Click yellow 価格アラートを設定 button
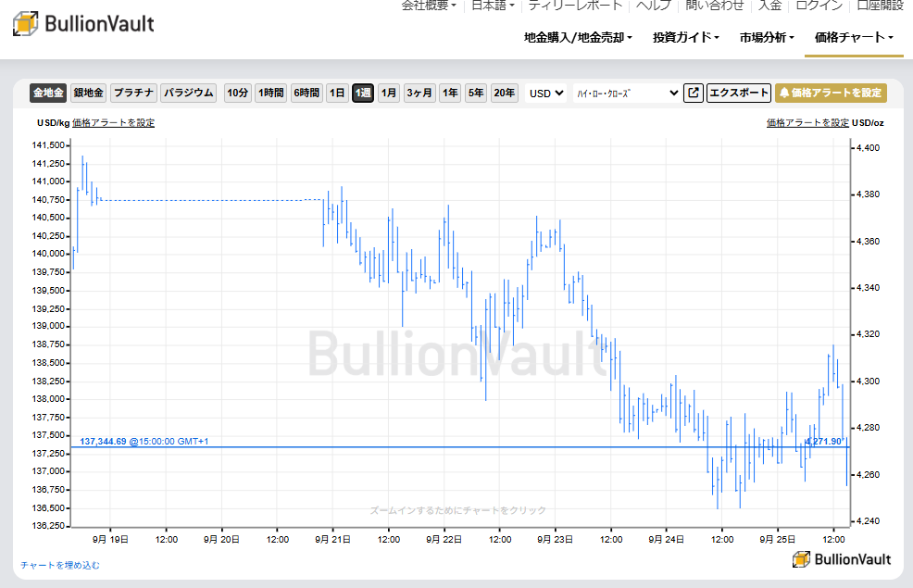Viewport: 913px width, 588px height. (831, 93)
